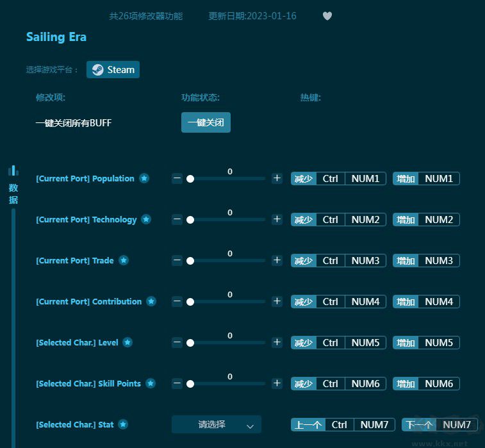The height and width of the screenshot is (448, 485).
Task: Click the 热键 column header
Action: (x=310, y=97)
